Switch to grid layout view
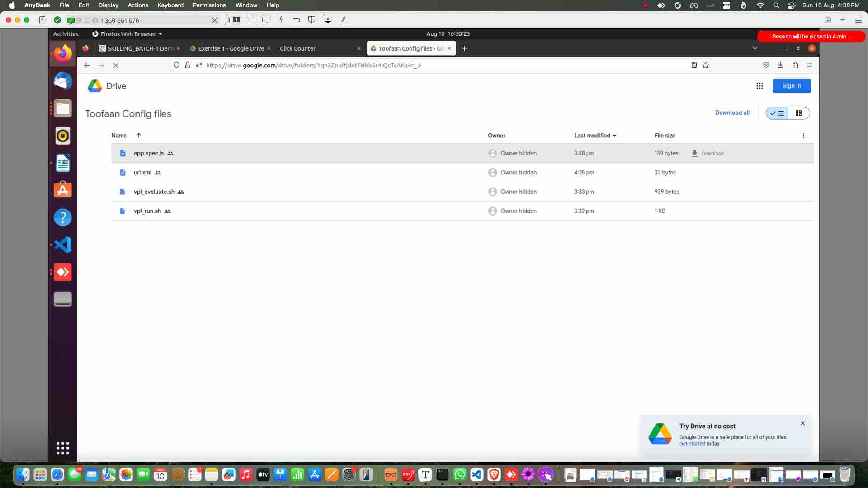The width and height of the screenshot is (868, 488). [x=798, y=113]
